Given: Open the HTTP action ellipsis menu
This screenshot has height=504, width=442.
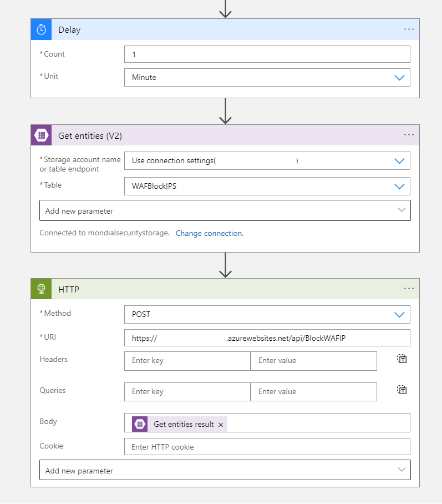Looking at the screenshot, I should point(409,289).
